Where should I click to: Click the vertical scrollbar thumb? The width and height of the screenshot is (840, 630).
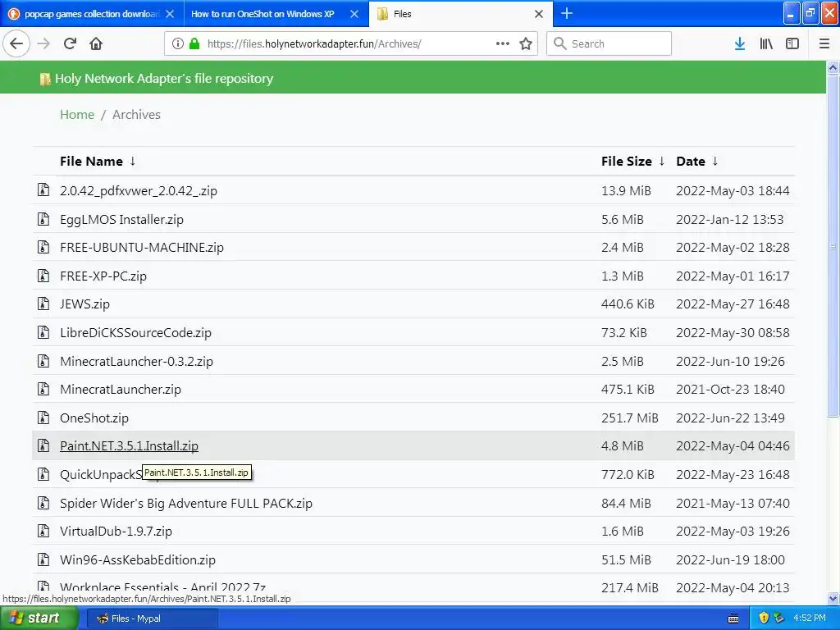click(x=833, y=245)
